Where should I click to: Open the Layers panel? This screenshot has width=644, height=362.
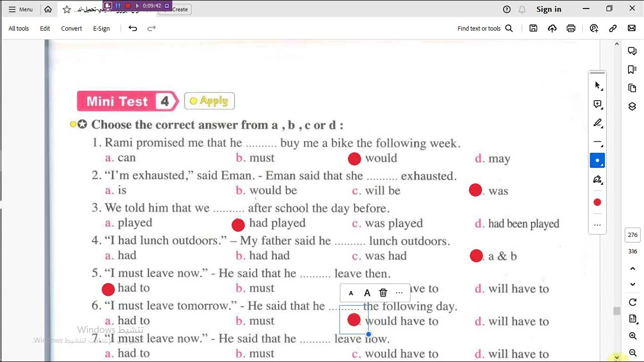632,107
